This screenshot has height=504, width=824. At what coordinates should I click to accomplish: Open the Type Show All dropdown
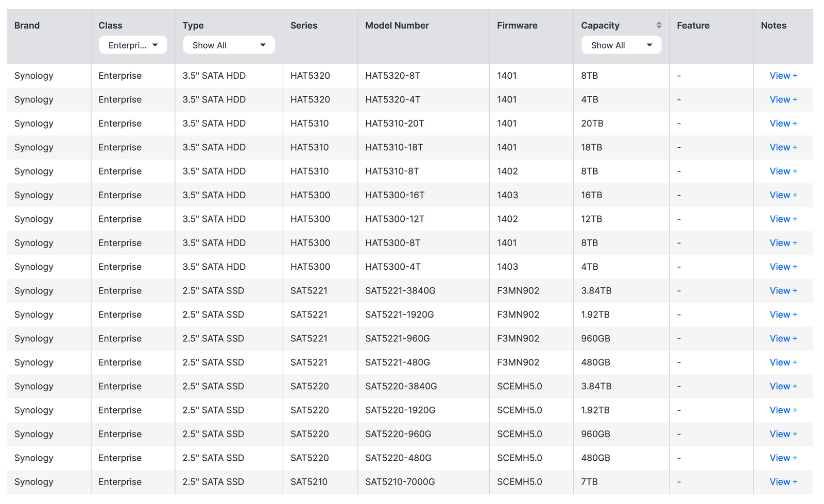229,45
